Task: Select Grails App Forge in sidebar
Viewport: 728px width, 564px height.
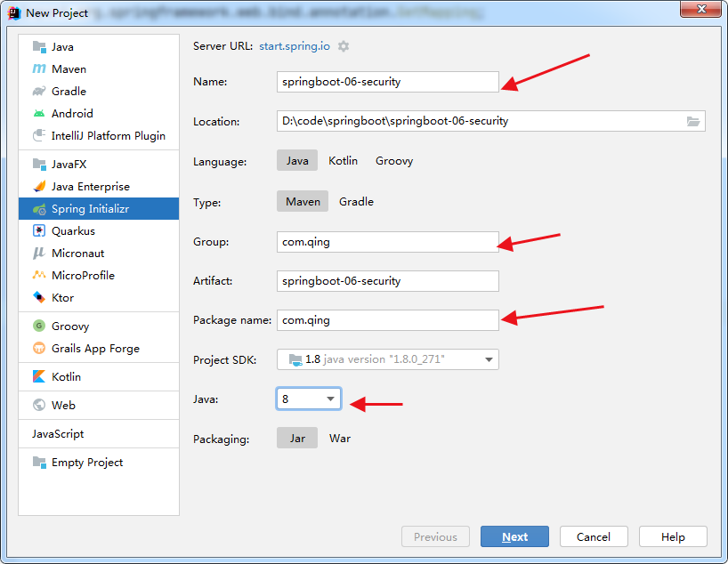Action: click(99, 348)
